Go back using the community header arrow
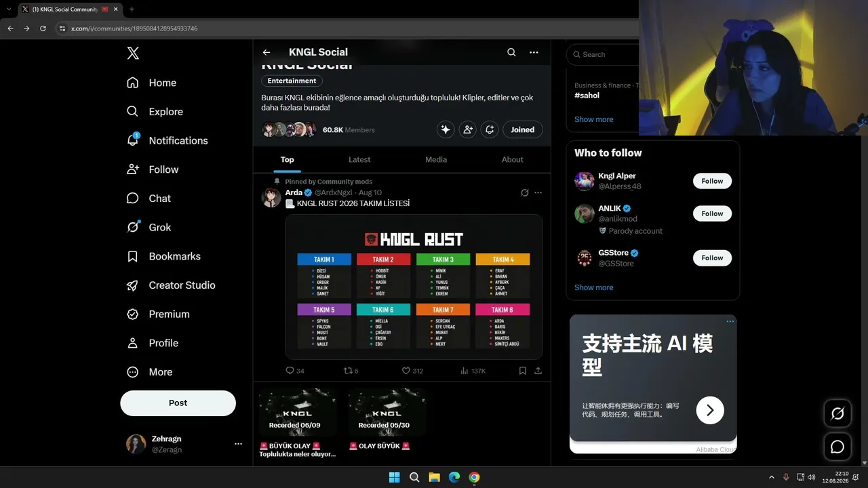This screenshot has height=488, width=868. click(x=267, y=52)
